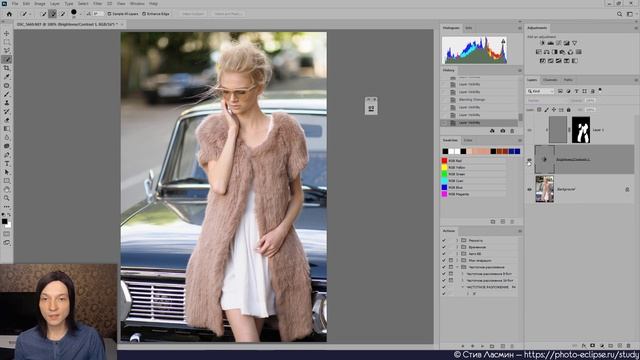Delete current state in History panel
Image resolution: width=640 pixels, height=360 pixels.
coord(512,131)
